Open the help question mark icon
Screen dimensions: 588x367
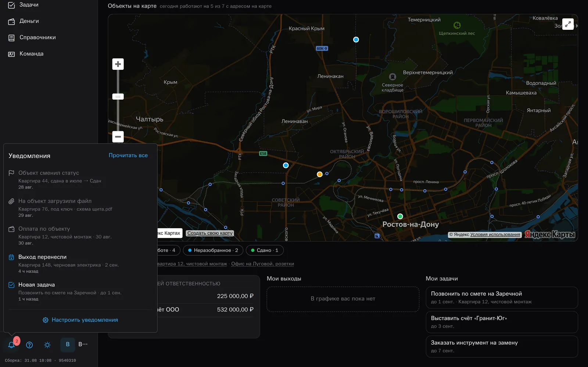[x=29, y=345]
